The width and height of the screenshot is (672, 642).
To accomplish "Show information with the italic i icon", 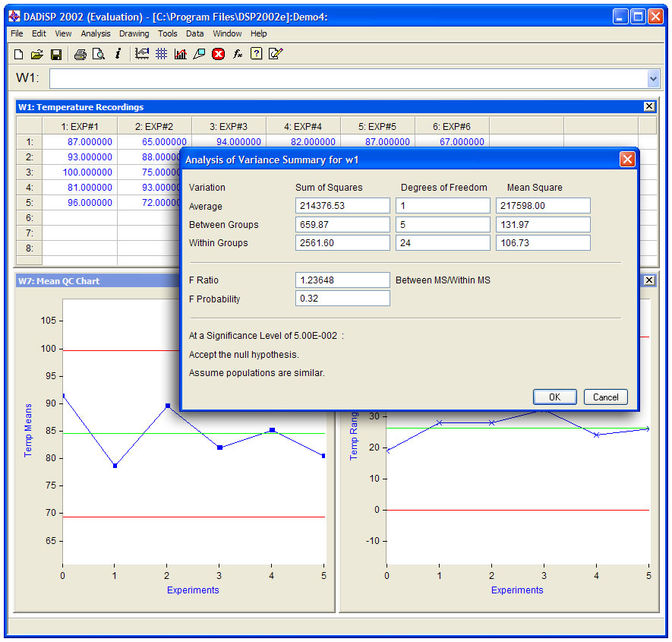I will point(118,54).
